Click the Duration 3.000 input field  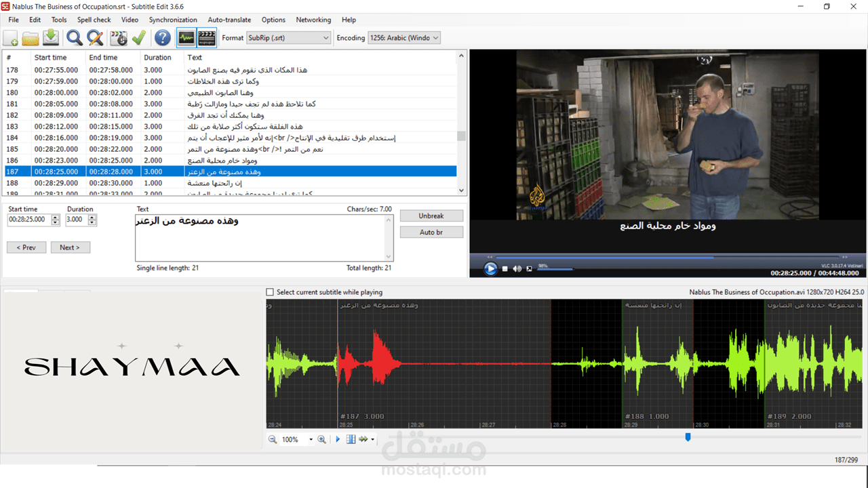(77, 220)
